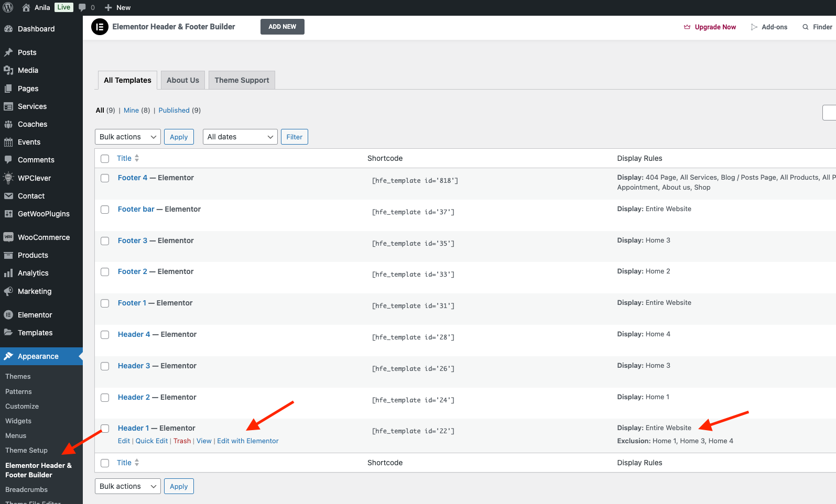The height and width of the screenshot is (504, 836).
Task: Open WooCommerce from the sidebar
Action: point(44,237)
